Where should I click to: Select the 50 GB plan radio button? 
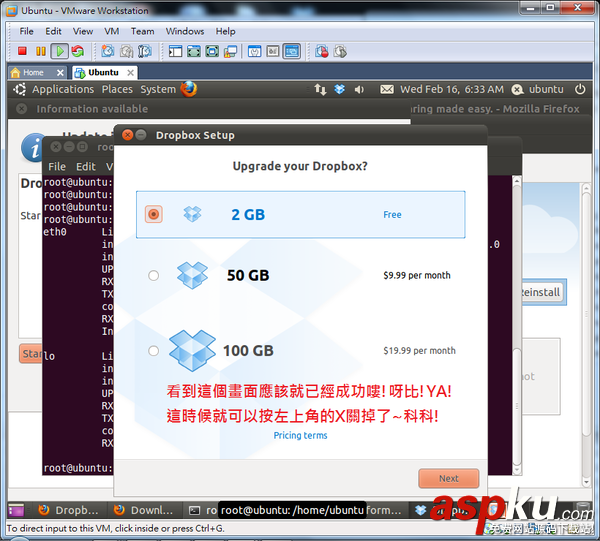153,275
